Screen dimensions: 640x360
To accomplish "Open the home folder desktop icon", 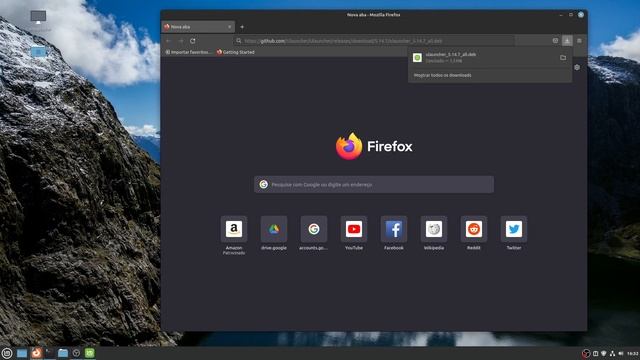I will click(x=38, y=52).
